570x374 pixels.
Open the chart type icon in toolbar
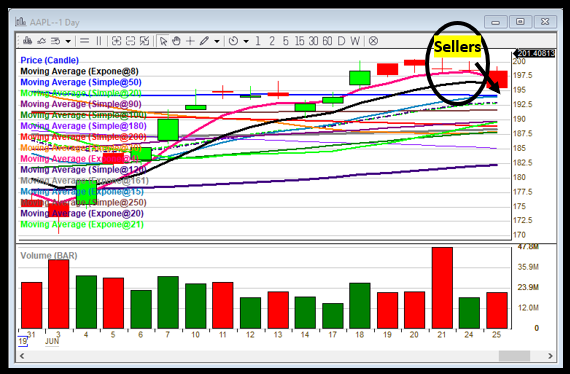point(27,41)
